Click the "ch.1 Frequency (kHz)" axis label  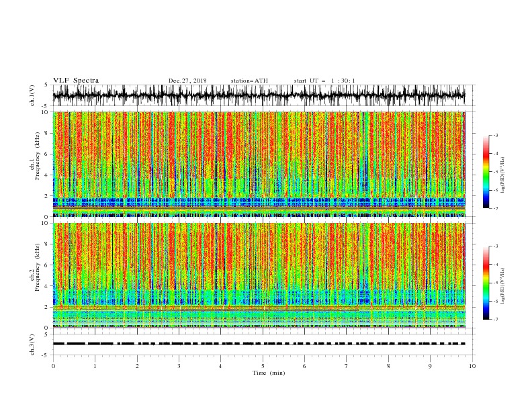tap(35, 156)
